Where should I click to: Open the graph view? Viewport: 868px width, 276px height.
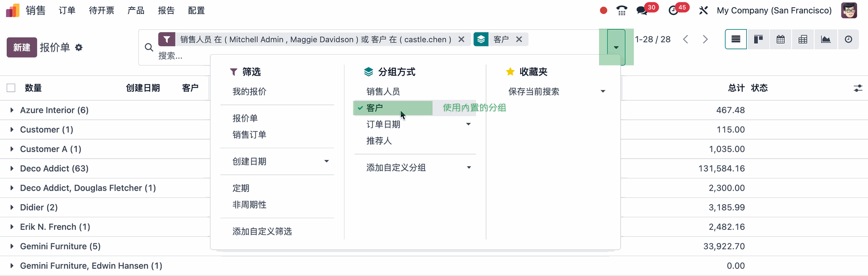826,40
